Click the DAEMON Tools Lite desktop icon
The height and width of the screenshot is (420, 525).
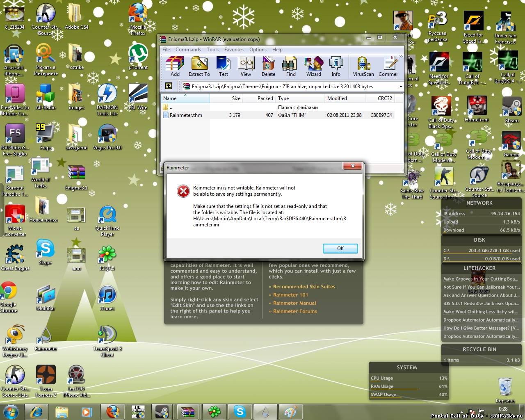107,100
